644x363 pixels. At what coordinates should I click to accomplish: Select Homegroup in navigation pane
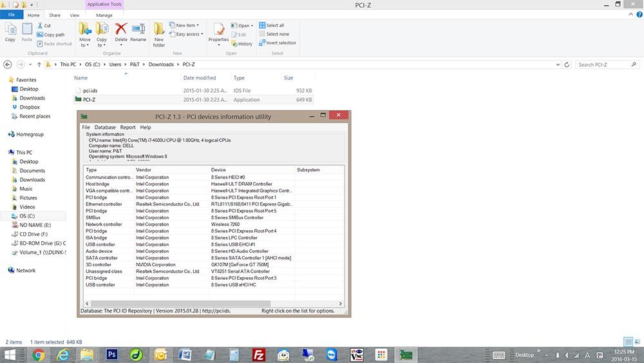[30, 134]
